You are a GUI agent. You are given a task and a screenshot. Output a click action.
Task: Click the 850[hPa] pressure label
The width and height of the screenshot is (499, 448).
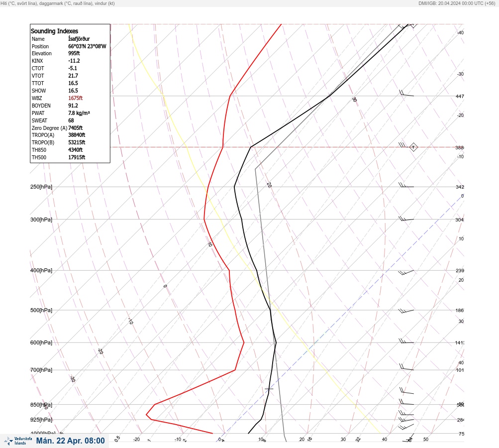(41, 405)
